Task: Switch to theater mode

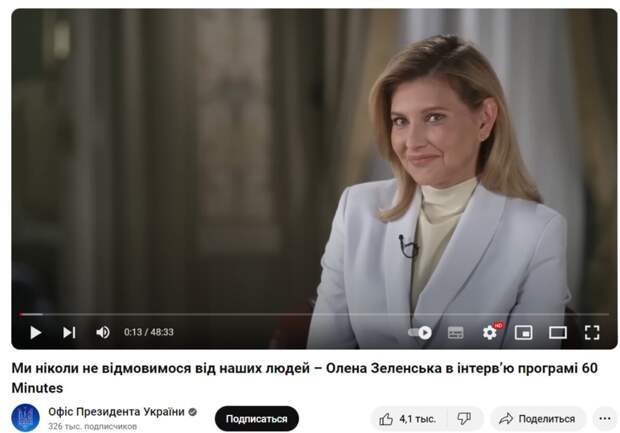Action: [x=558, y=333]
